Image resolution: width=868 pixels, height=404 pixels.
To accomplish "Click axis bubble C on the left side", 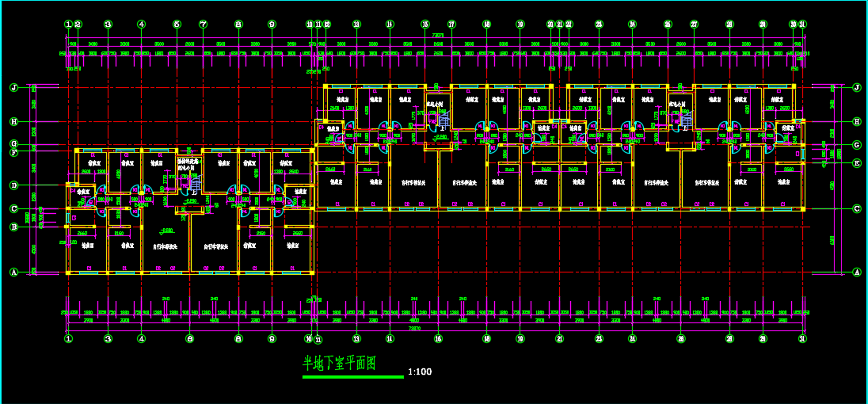I will pyautogui.click(x=13, y=209).
